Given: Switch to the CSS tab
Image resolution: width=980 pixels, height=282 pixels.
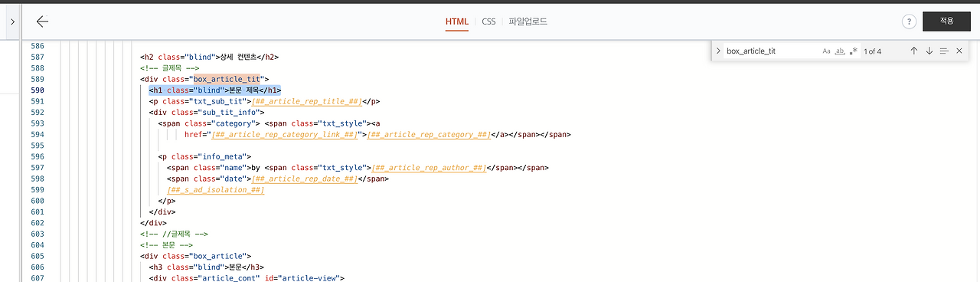Looking at the screenshot, I should click(x=488, y=21).
